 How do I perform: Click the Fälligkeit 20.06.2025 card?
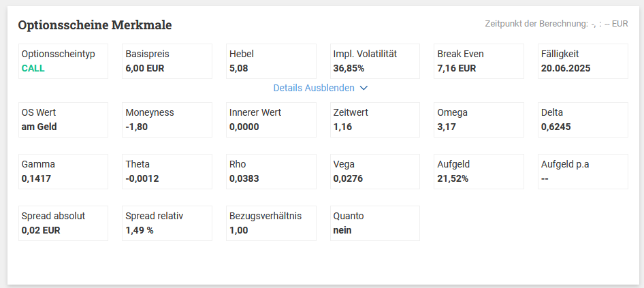pyautogui.click(x=583, y=61)
